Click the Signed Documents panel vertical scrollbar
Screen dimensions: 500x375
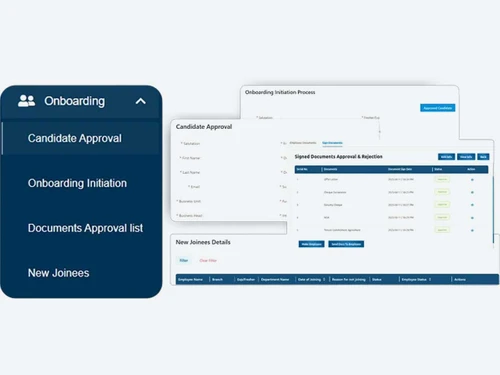[x=493, y=209]
